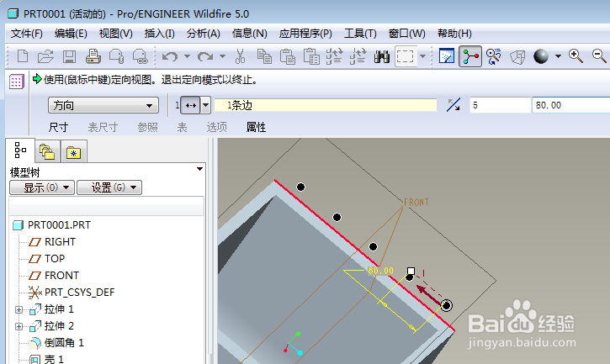Open display style dropdown next to sphere
Viewport: 610px width, 364px height.
point(559,57)
